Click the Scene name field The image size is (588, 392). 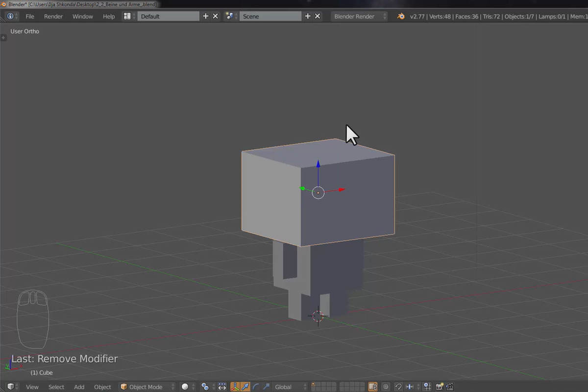270,16
